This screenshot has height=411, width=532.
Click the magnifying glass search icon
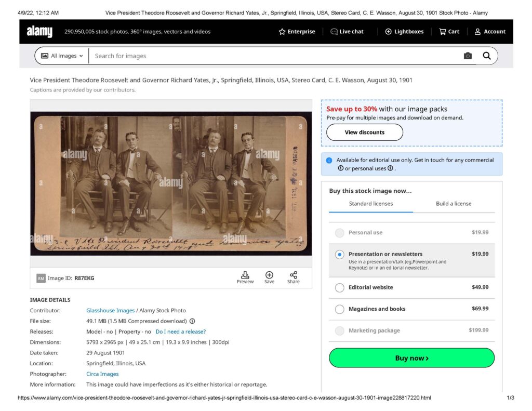[486, 56]
